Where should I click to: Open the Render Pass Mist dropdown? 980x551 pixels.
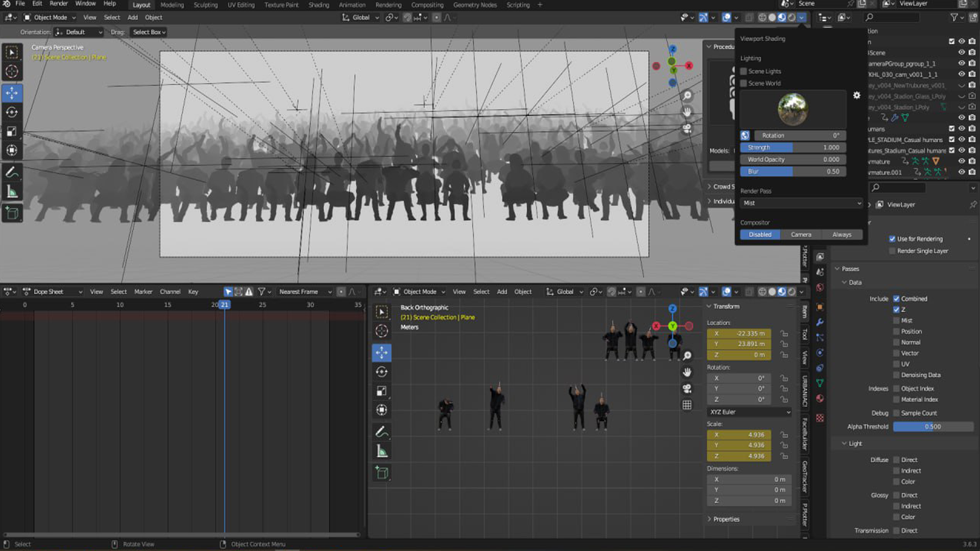(x=800, y=203)
